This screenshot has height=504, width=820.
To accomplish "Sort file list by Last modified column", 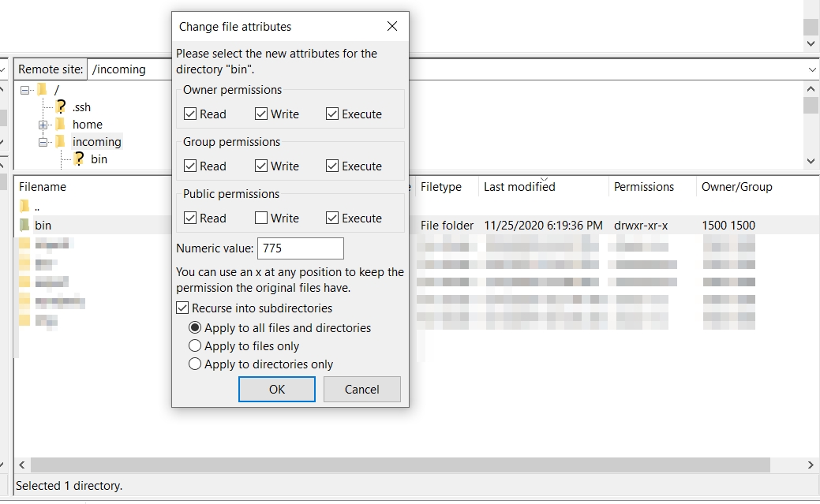I will click(519, 187).
